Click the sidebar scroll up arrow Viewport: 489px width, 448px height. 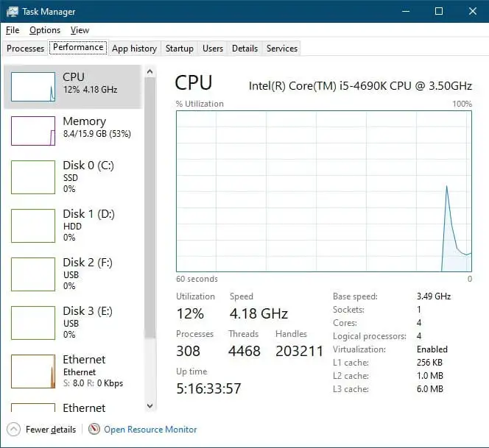[150, 72]
